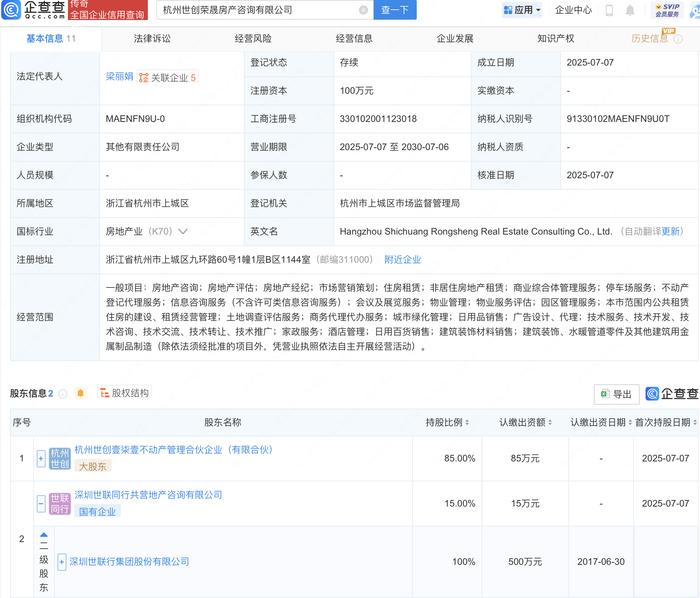The width and height of the screenshot is (700, 598).
Task: Switch to 经营风险 tab
Action: (253, 39)
